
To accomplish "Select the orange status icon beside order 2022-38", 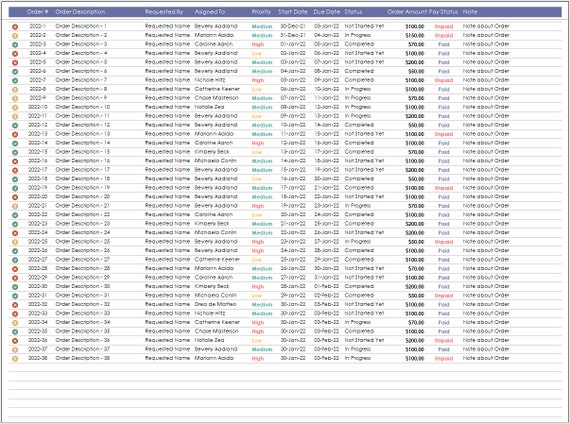I will pyautogui.click(x=15, y=359).
